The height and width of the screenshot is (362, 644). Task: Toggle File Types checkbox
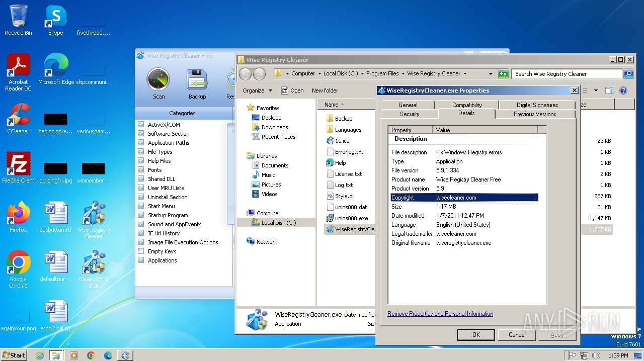(x=141, y=152)
